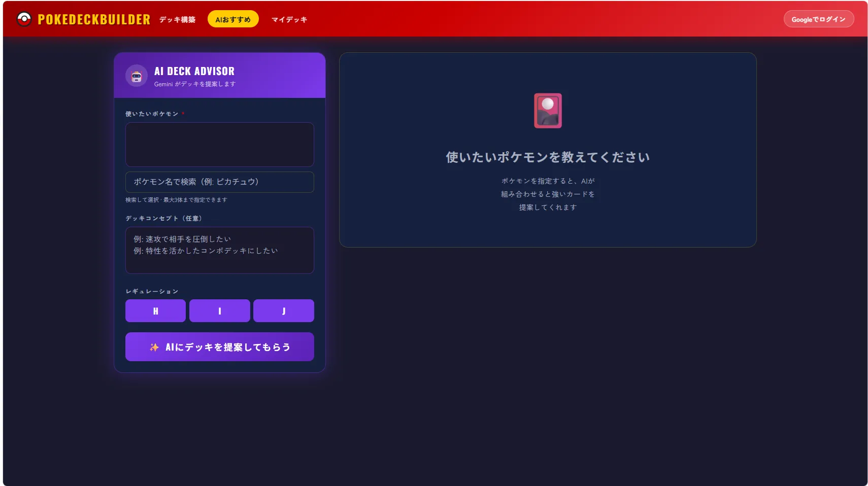
Task: Click the sparkle icon on the suggestion button
Action: (x=153, y=347)
